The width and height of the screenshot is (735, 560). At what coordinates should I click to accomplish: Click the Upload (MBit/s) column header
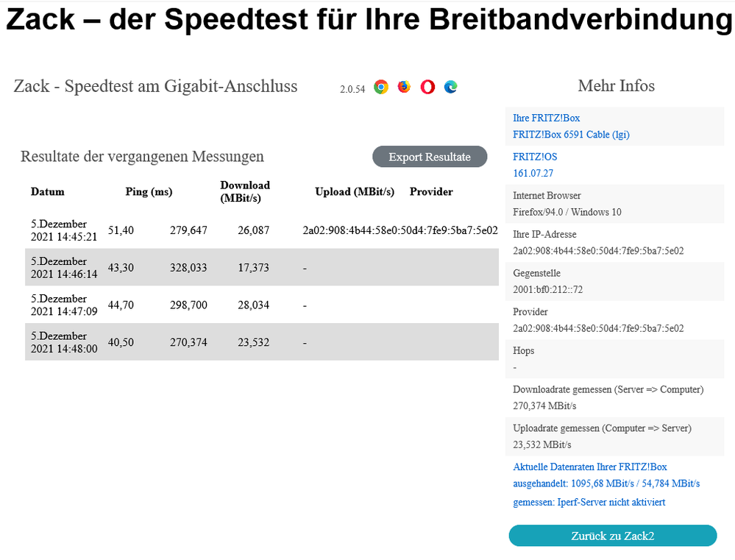(355, 191)
